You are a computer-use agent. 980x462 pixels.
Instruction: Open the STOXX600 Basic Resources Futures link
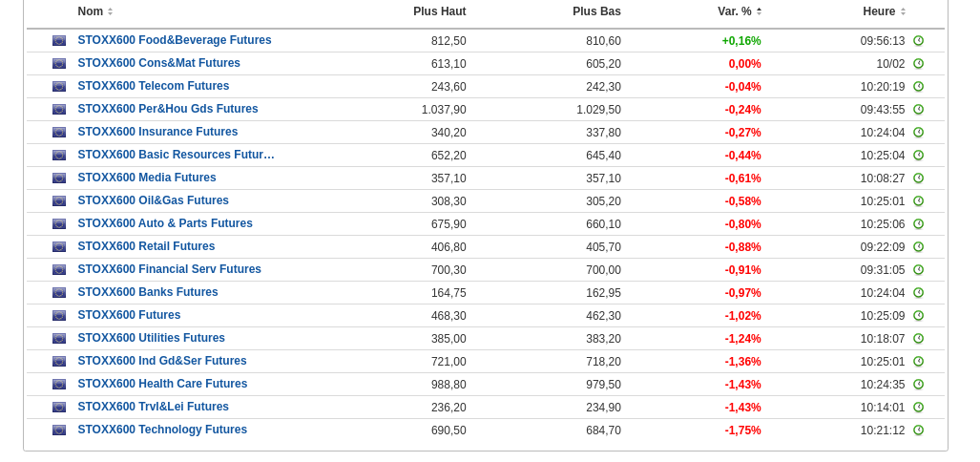point(176,155)
